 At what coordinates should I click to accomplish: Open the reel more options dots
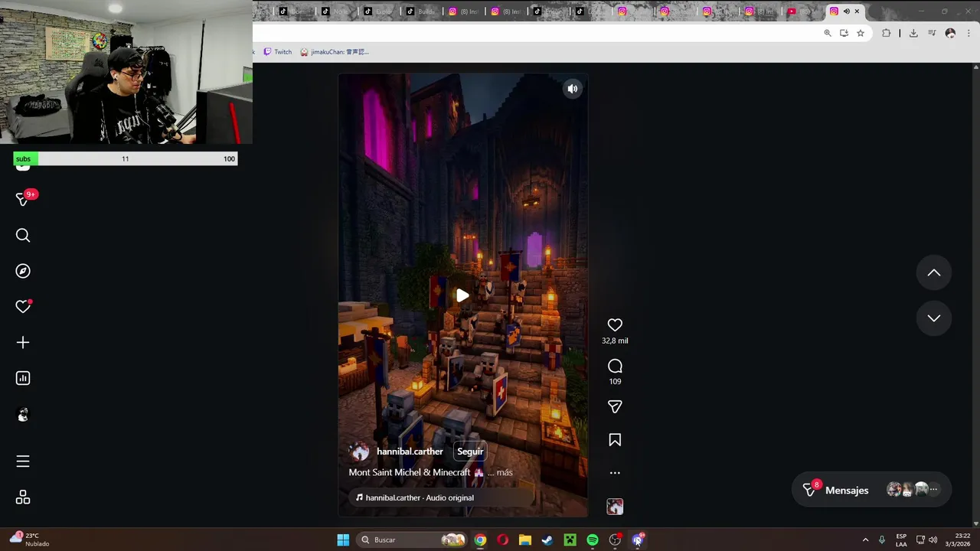(615, 473)
